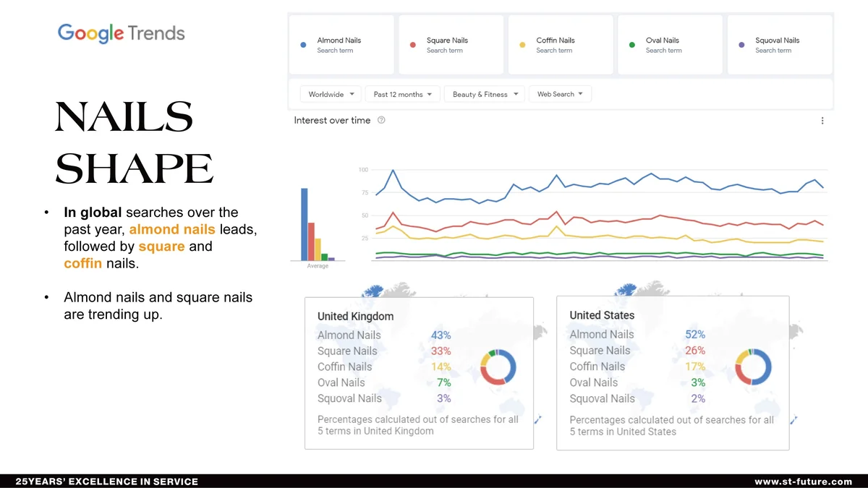Click the blue Almond Nails trend line
868x488 pixels.
click(600, 185)
